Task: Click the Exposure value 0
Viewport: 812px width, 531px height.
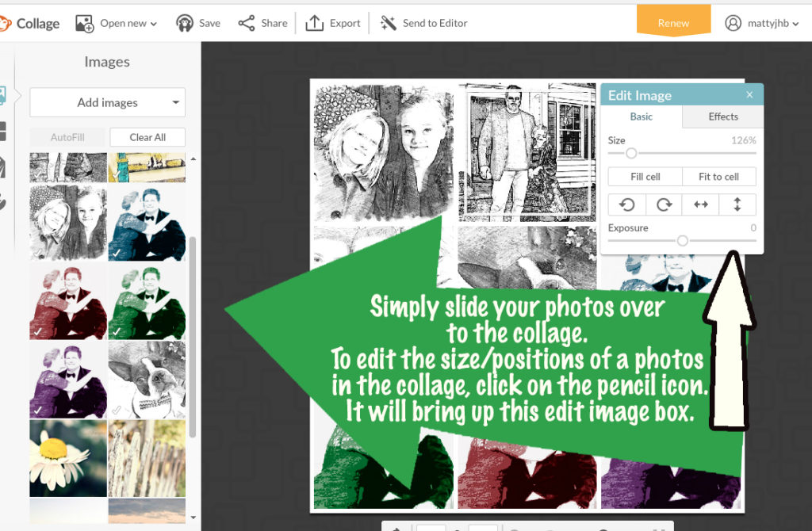Action: (x=753, y=227)
